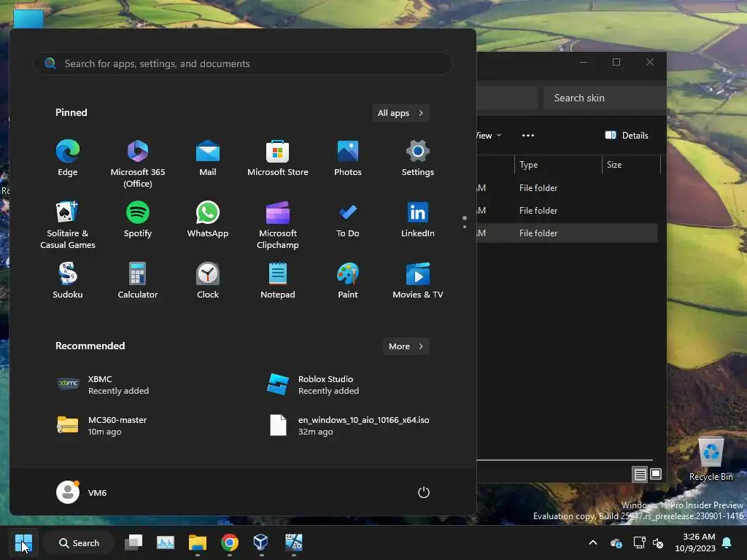This screenshot has width=747, height=560.
Task: Launch Calculator
Action: tap(138, 281)
